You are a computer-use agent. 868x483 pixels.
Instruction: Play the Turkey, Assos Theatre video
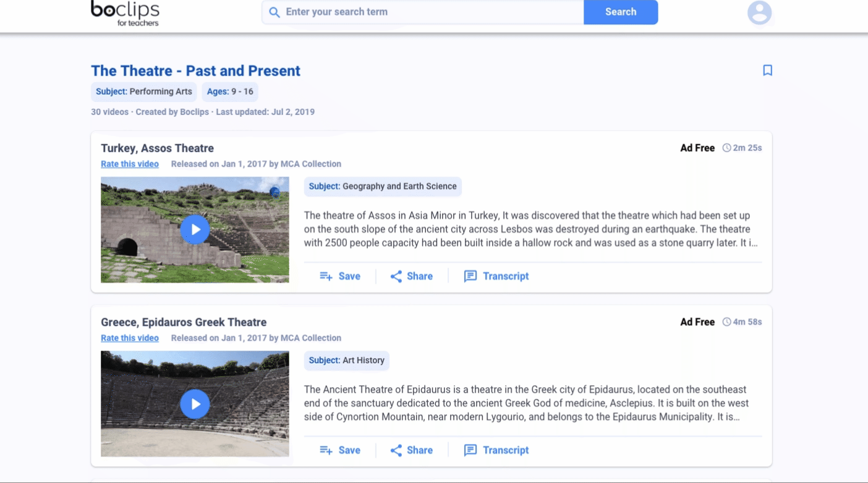[x=195, y=229]
